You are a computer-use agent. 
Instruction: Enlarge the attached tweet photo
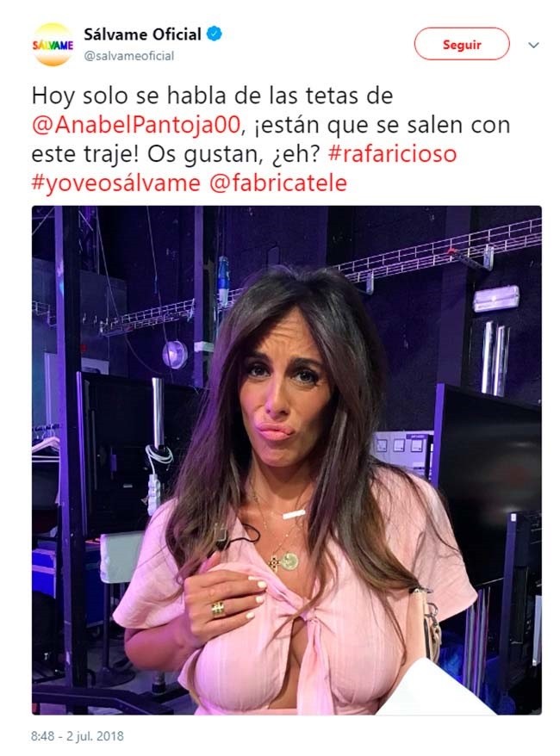click(x=287, y=460)
